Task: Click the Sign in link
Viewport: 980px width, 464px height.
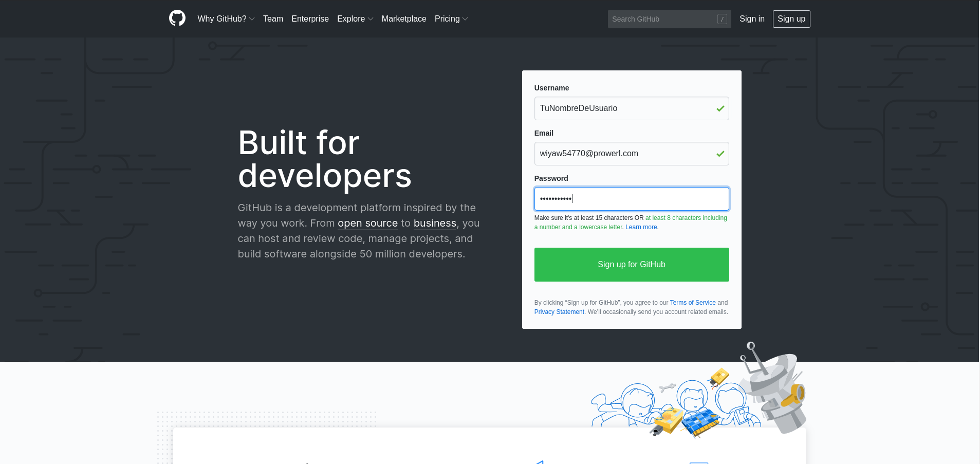Action: pyautogui.click(x=752, y=19)
